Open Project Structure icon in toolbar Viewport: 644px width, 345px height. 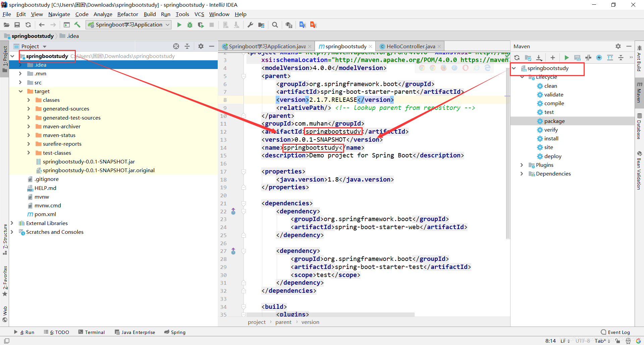(261, 25)
